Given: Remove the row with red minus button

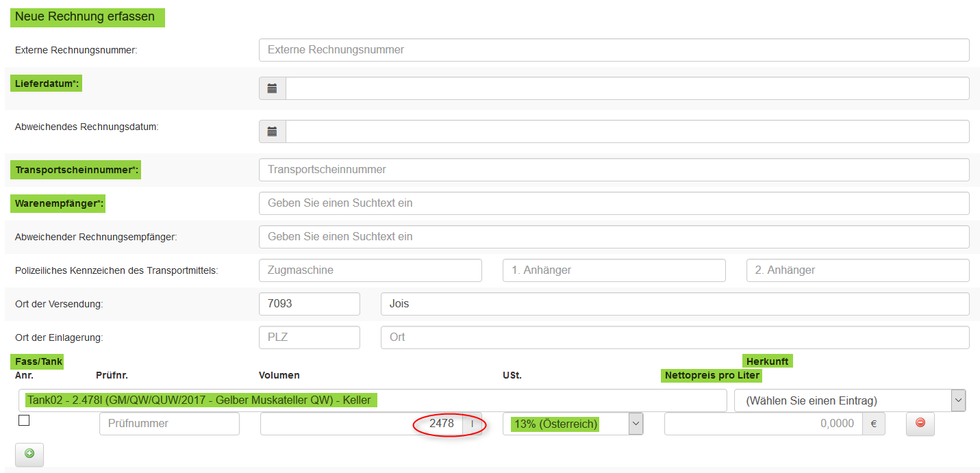Looking at the screenshot, I should (920, 423).
